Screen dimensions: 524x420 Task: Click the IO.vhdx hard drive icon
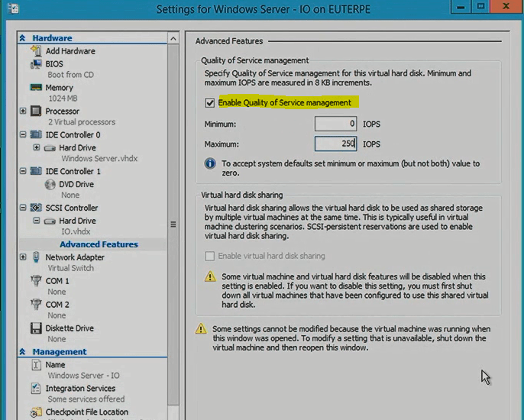click(x=50, y=221)
